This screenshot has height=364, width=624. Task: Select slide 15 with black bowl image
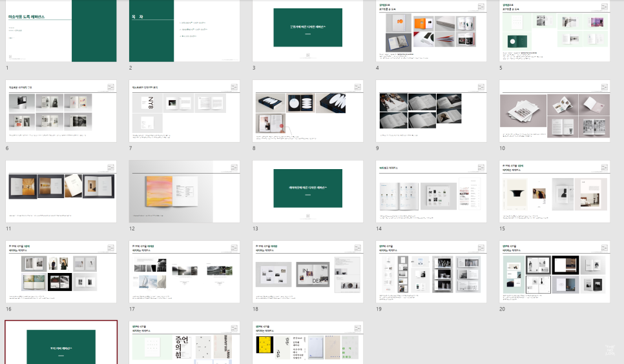[554, 191]
